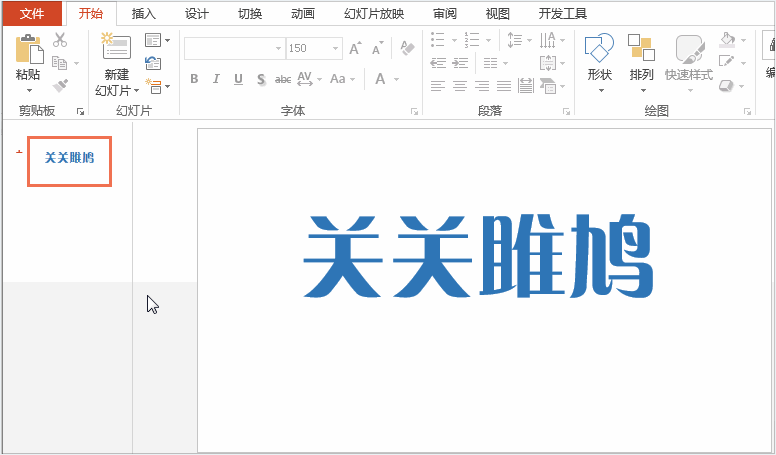Click the Align Text vertical icon
Image resolution: width=776 pixels, height=455 pixels.
[x=547, y=63]
